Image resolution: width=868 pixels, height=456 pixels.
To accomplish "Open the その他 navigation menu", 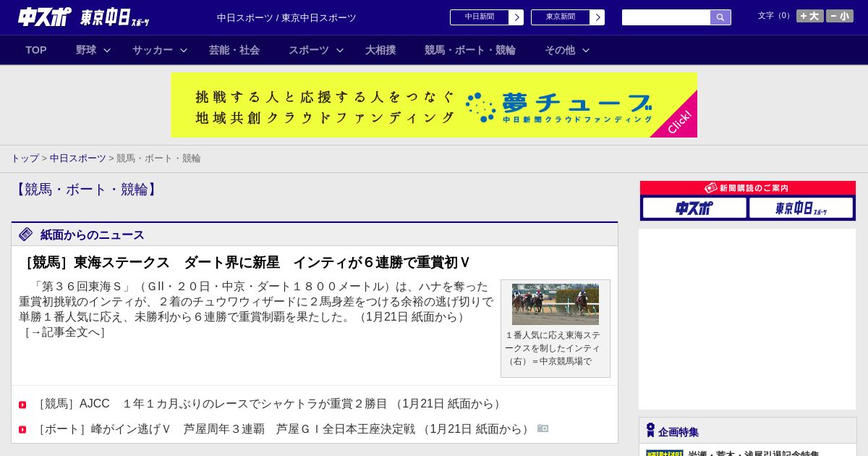I will (560, 50).
